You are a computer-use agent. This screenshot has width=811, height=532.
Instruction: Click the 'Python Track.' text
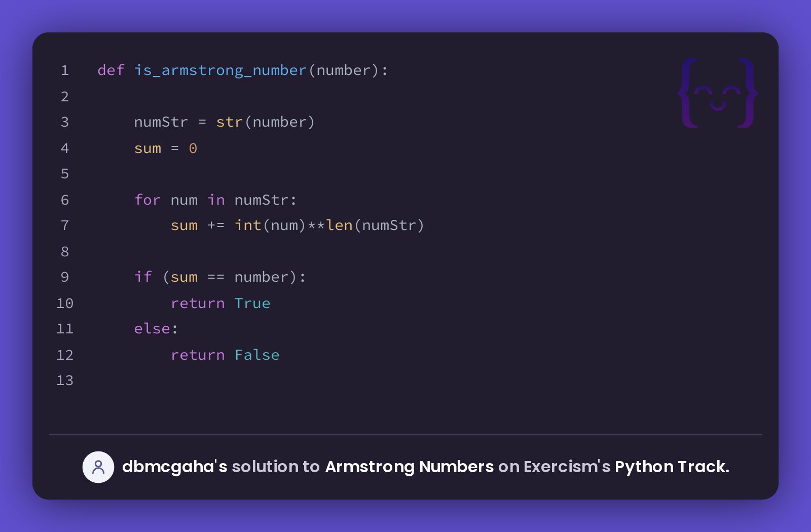[x=672, y=467]
